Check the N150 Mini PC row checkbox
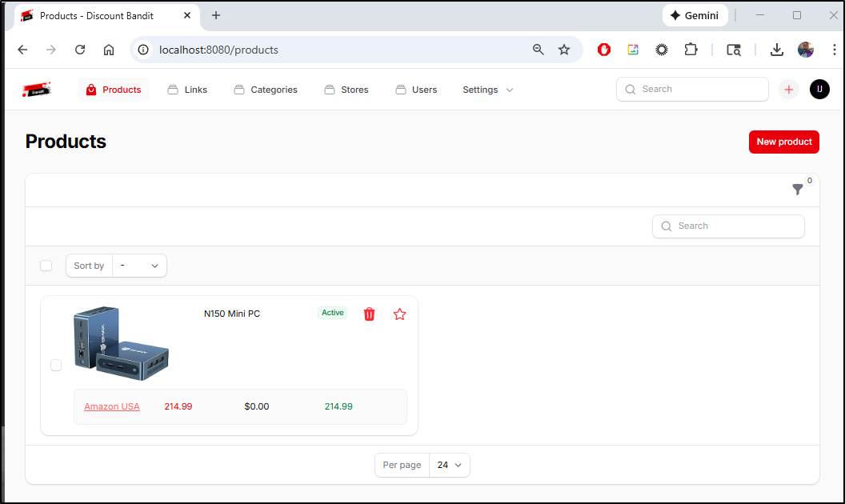Image resolution: width=845 pixels, height=504 pixels. (x=56, y=366)
